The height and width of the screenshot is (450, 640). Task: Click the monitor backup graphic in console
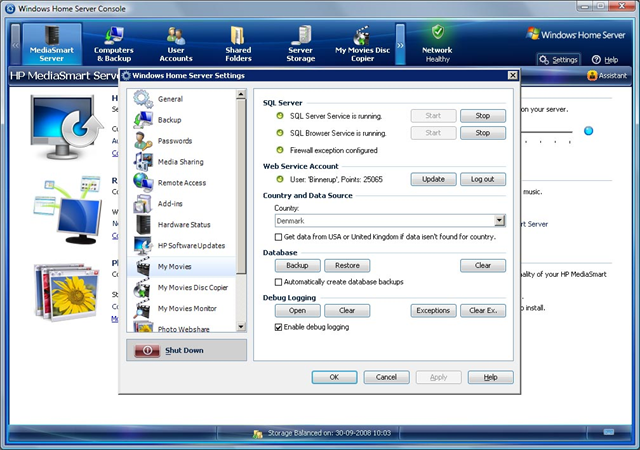(66, 127)
